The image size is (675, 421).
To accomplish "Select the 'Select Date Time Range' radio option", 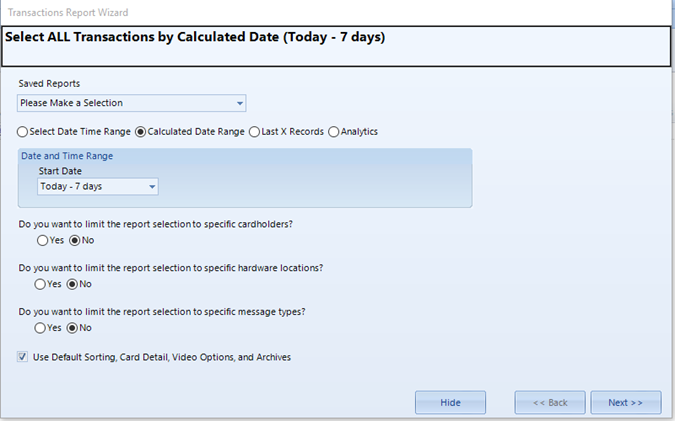I will [23, 132].
